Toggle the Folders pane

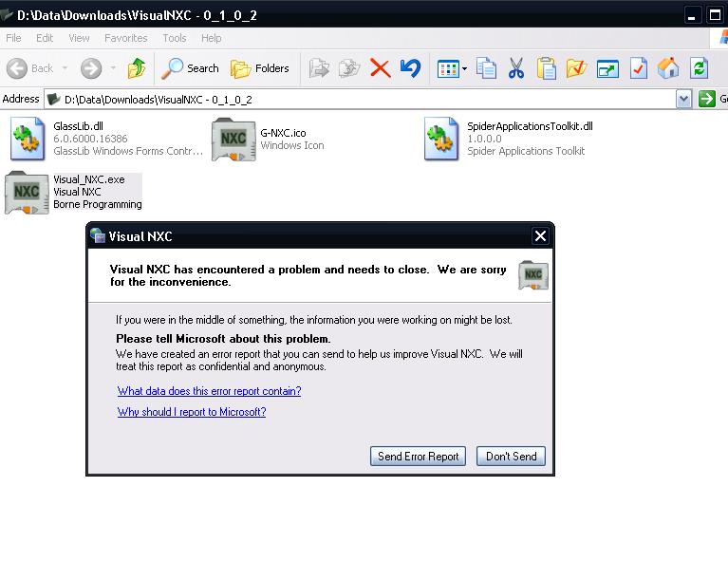[261, 68]
